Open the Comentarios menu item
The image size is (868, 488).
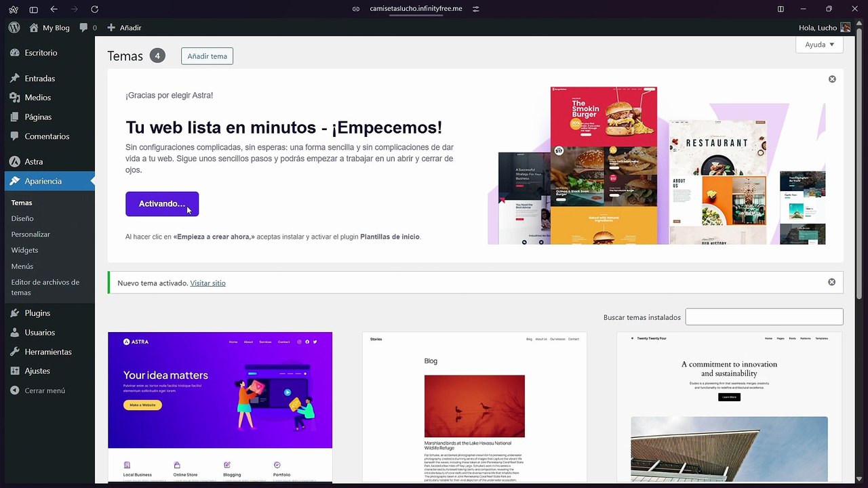click(47, 136)
